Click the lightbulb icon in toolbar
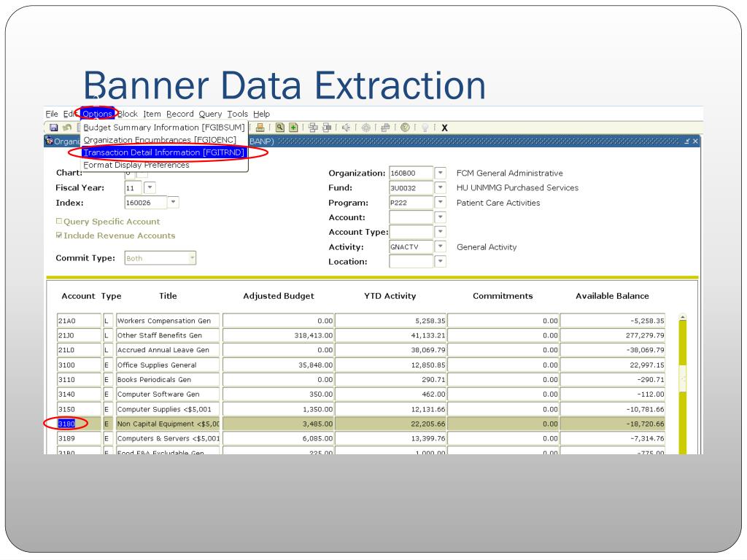Screen dimensions: 747x560 click(425, 128)
